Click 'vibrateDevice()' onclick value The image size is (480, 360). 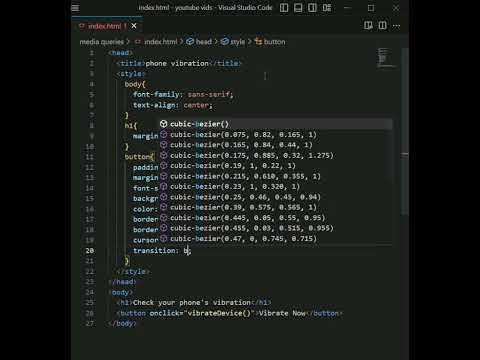[219, 313]
